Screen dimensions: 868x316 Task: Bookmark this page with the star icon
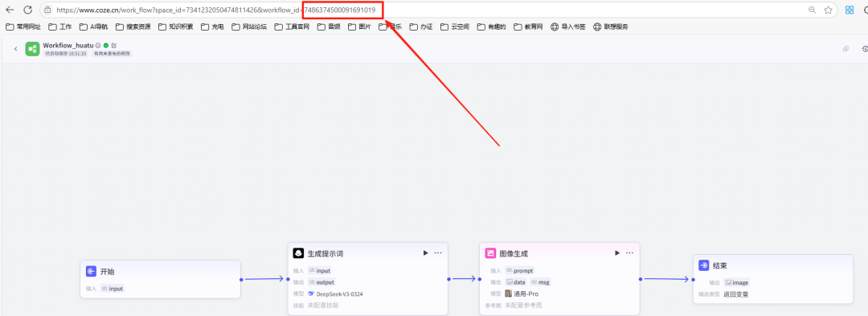tap(828, 10)
